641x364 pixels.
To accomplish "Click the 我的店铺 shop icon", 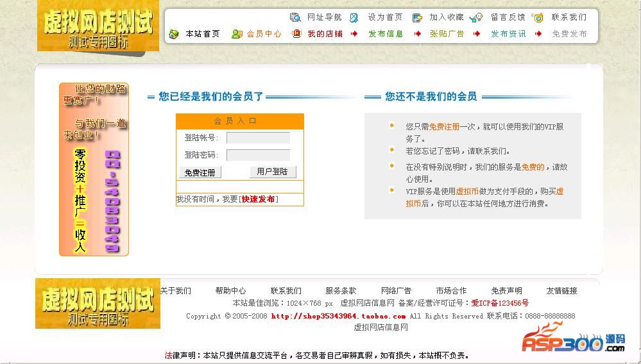I will pyautogui.click(x=297, y=34).
